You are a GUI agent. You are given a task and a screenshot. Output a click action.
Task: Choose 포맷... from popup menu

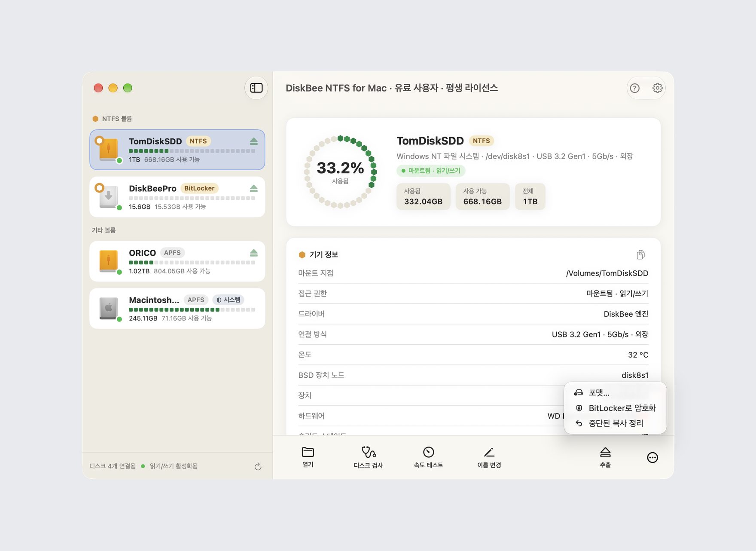coord(615,393)
